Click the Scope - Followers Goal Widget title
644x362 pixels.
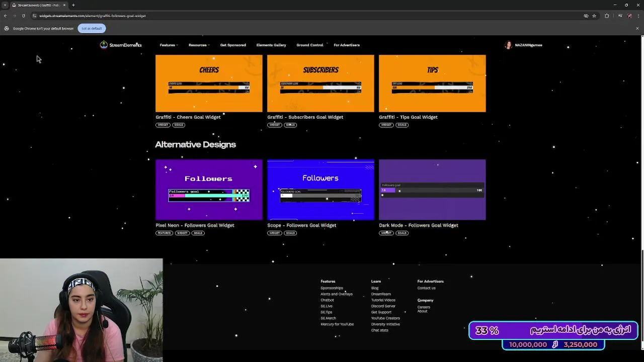(302, 225)
